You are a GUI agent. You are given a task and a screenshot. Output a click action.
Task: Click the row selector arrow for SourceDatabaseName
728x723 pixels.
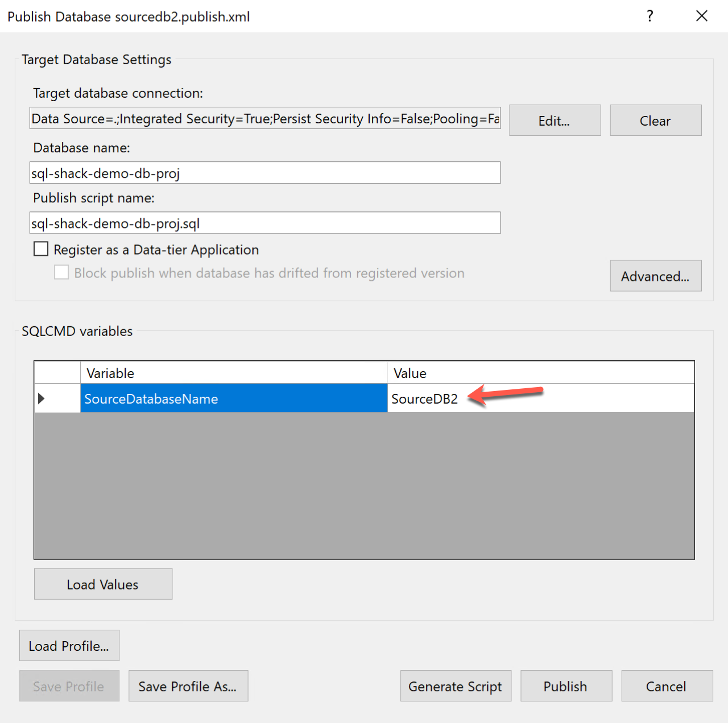tap(41, 398)
